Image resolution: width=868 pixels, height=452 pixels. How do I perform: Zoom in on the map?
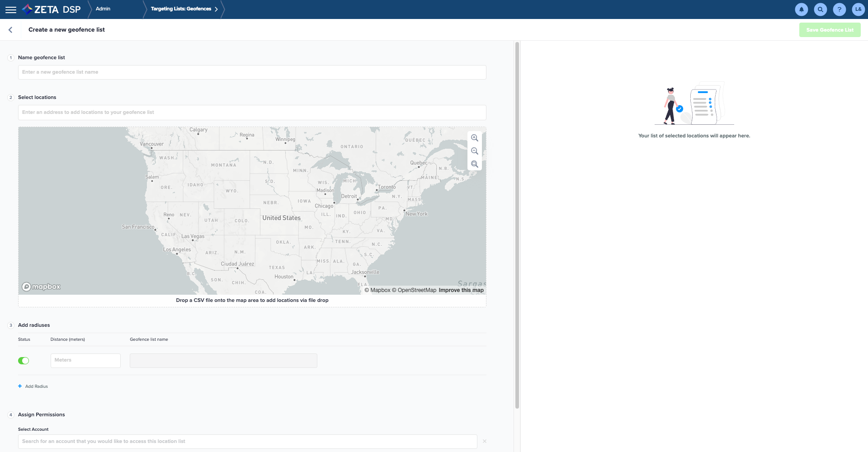point(474,138)
